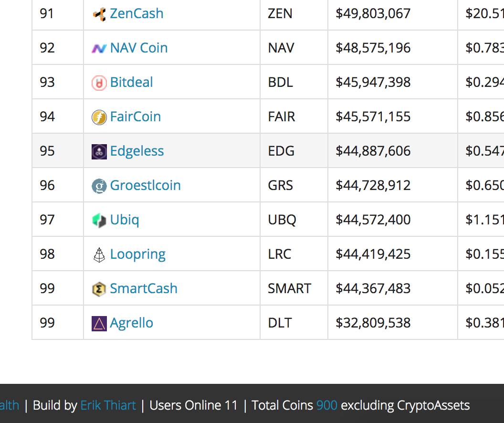Click the NAV Coin logo icon
The height and width of the screenshot is (423, 504).
coord(99,48)
